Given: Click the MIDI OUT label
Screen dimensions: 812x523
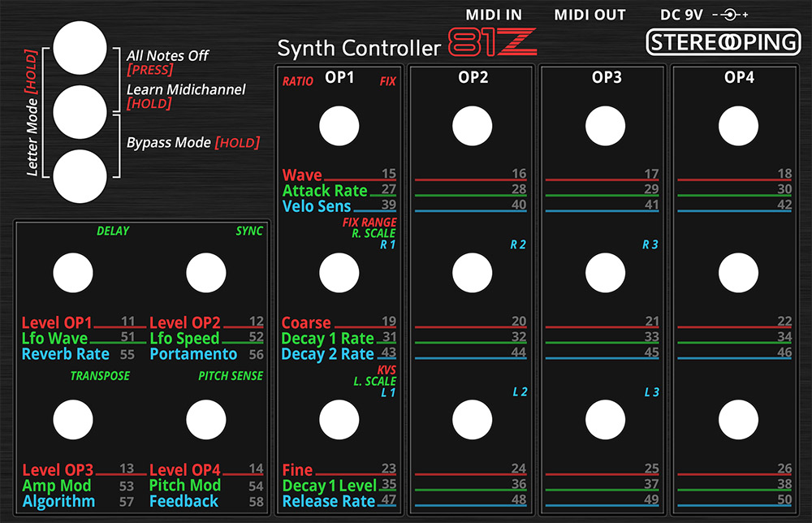Looking at the screenshot, I should 590,15.
